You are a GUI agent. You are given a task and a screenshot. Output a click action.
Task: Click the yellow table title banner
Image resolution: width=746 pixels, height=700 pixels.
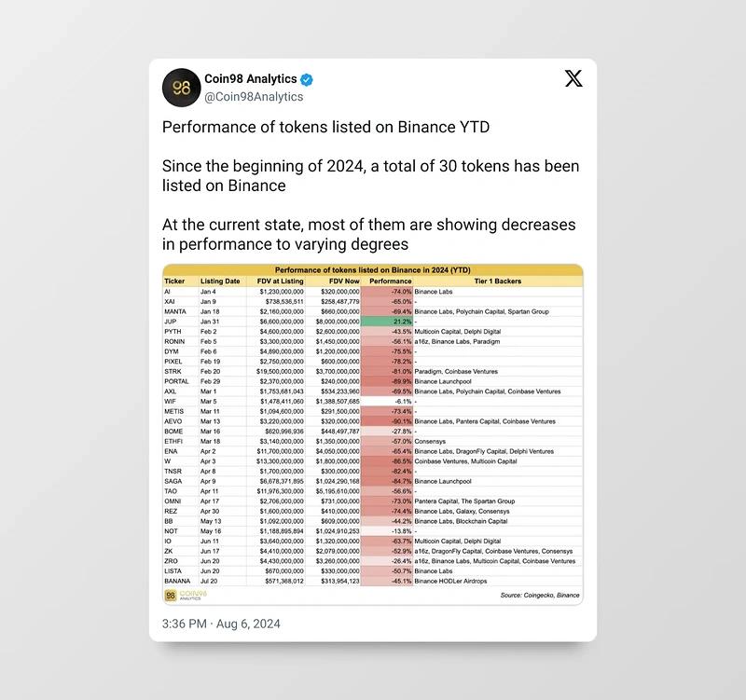373,270
